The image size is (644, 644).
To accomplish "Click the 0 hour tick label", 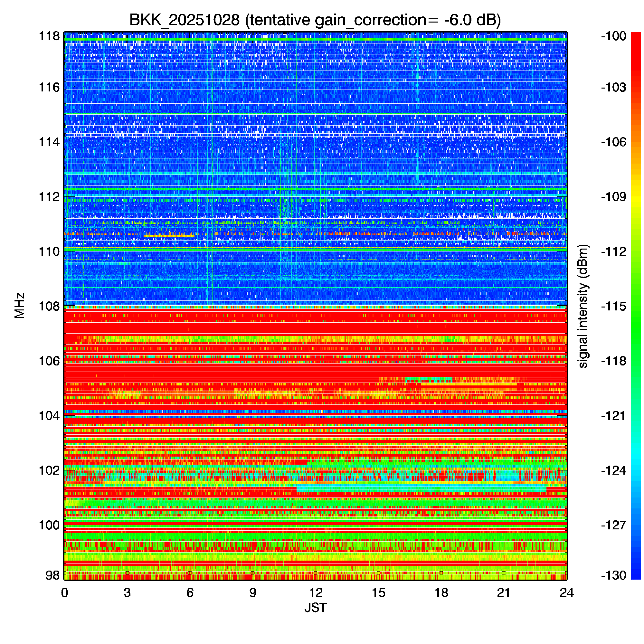I will 64,593.
